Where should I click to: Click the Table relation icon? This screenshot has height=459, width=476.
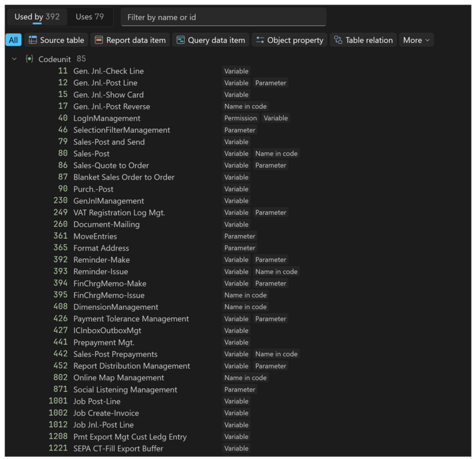coord(338,40)
